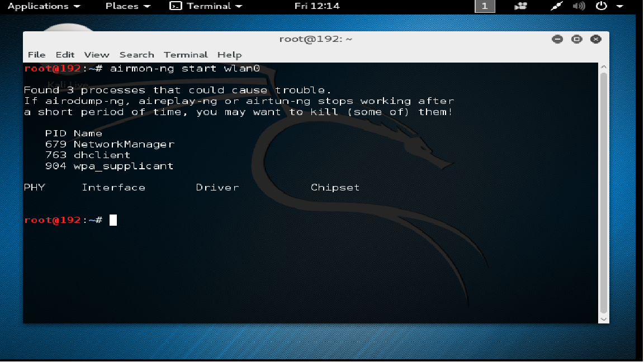
Task: Click the 'Driver' column header
Action: [217, 187]
